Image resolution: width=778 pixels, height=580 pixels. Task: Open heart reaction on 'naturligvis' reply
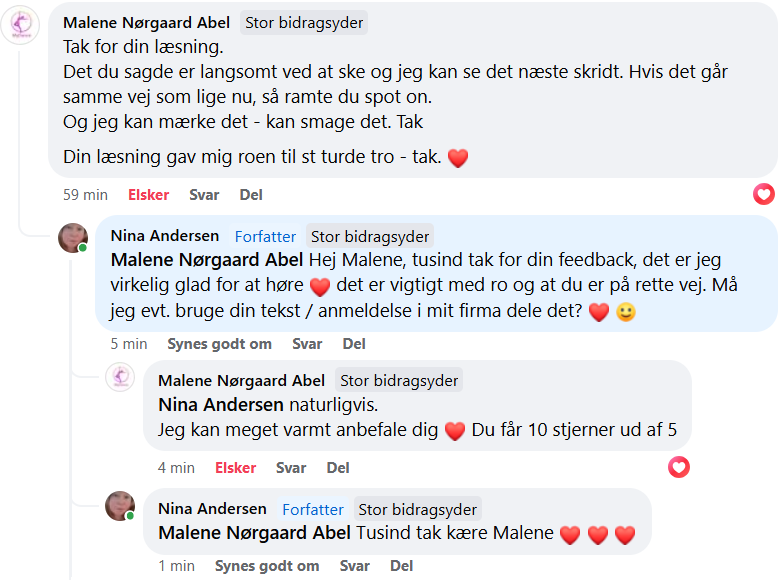coord(679,467)
